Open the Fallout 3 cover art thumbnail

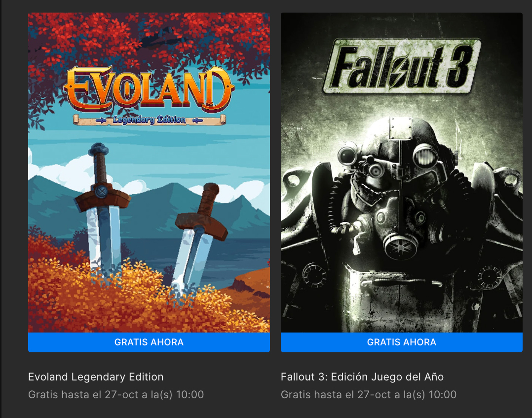coord(401,172)
